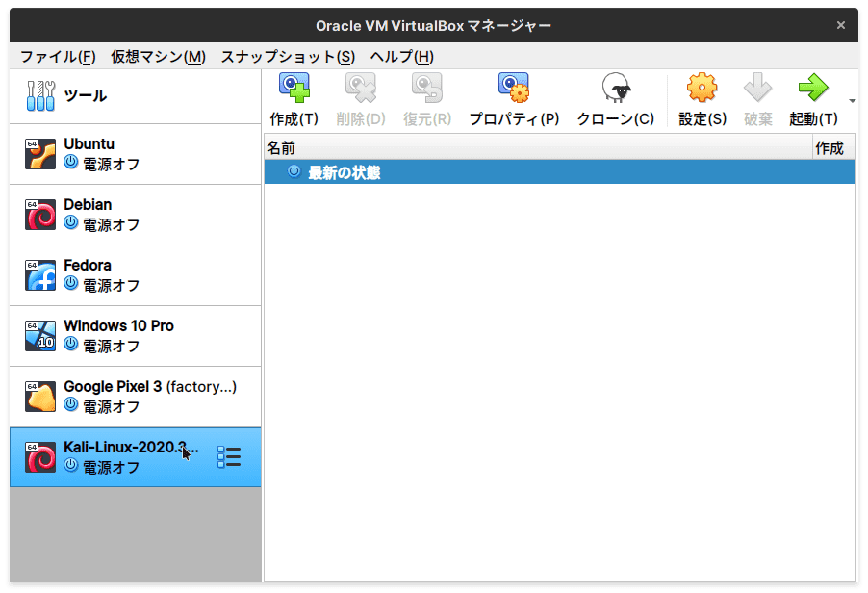Close the VirtualBox マネージャー window
The image size is (868, 593).
841,25
